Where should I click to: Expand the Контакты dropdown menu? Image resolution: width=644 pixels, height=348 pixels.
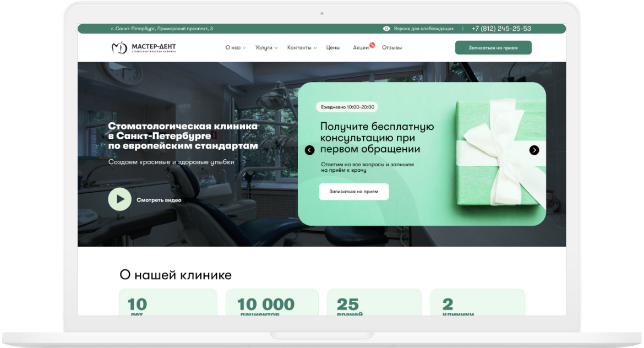302,48
